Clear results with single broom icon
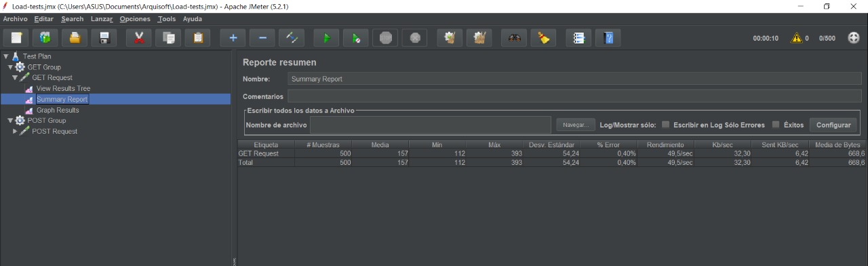 [x=450, y=38]
